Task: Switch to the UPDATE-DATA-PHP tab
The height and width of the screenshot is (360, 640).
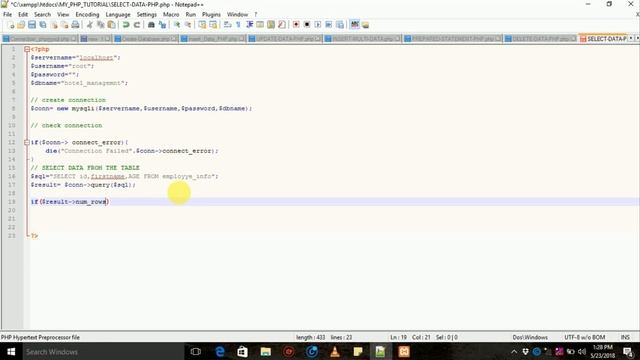Action: pyautogui.click(x=284, y=39)
